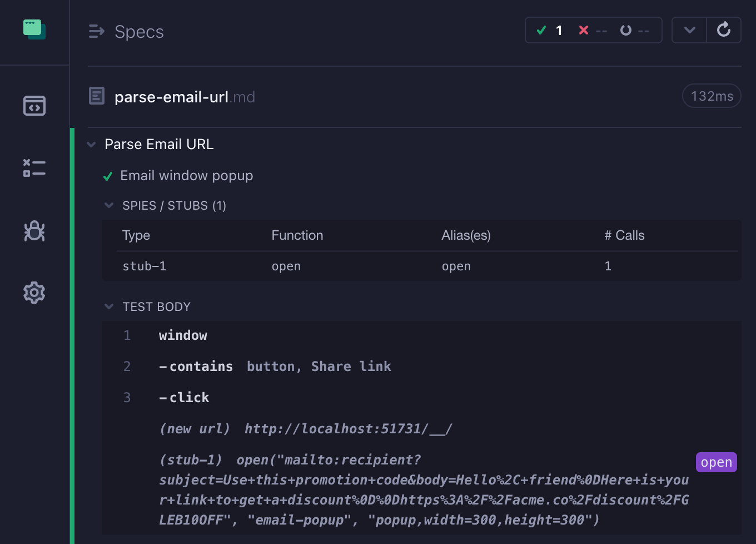The height and width of the screenshot is (544, 756).
Task: Click command line number 3
Action: [127, 398]
